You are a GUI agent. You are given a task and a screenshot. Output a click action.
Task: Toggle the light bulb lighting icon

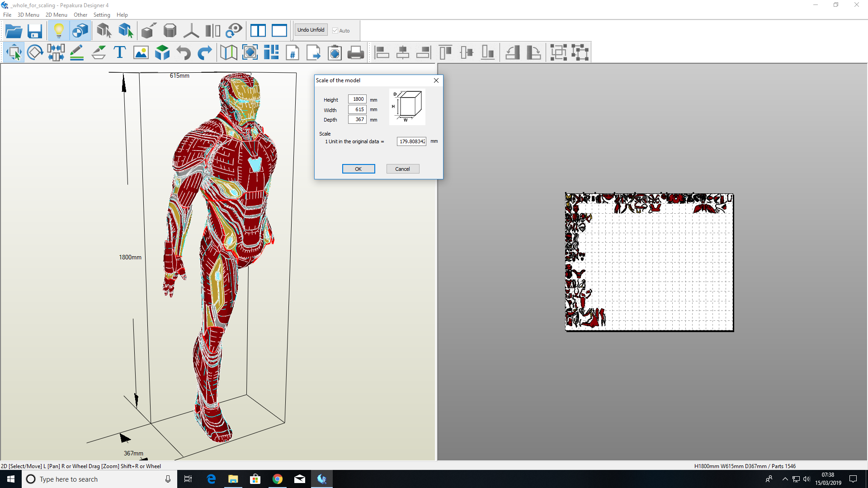coord(58,31)
